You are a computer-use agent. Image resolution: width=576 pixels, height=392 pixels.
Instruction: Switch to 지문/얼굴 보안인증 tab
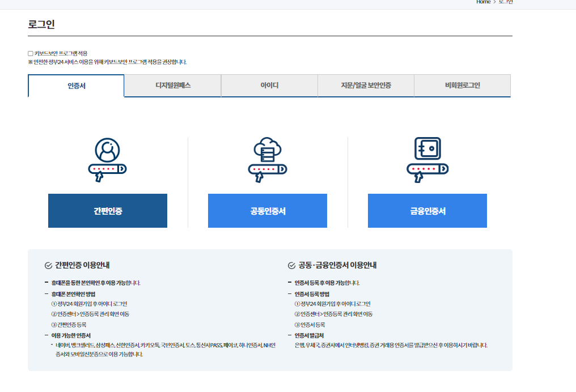pyautogui.click(x=366, y=86)
